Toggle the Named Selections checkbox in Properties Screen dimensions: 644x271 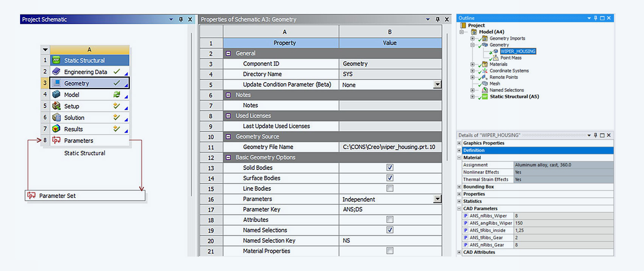pyautogui.click(x=390, y=230)
